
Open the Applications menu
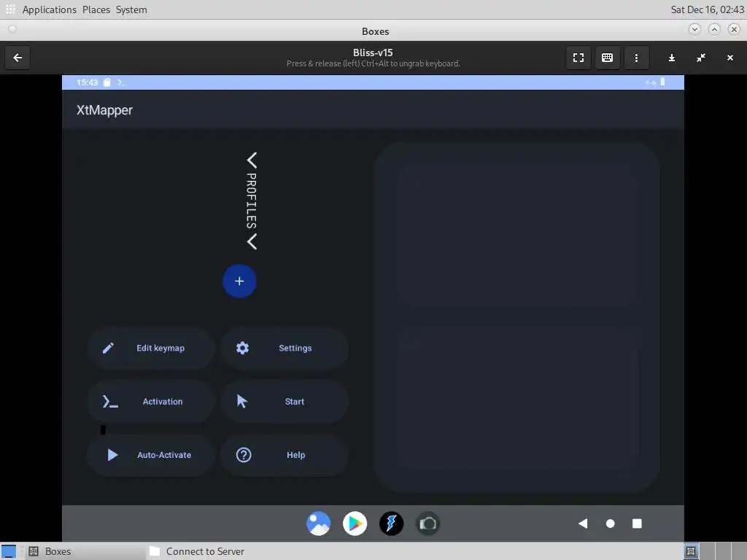pos(49,9)
